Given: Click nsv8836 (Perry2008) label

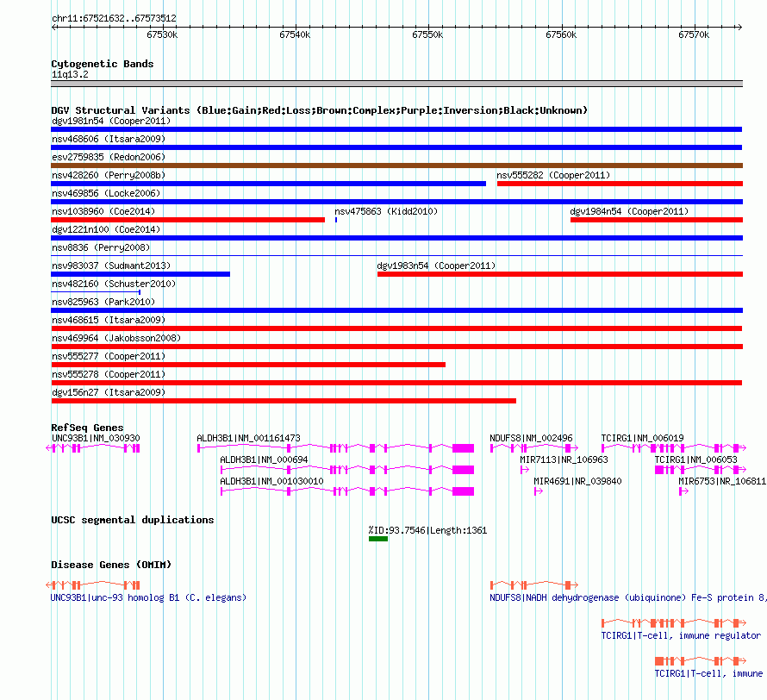Looking at the screenshot, I should pos(101,247).
